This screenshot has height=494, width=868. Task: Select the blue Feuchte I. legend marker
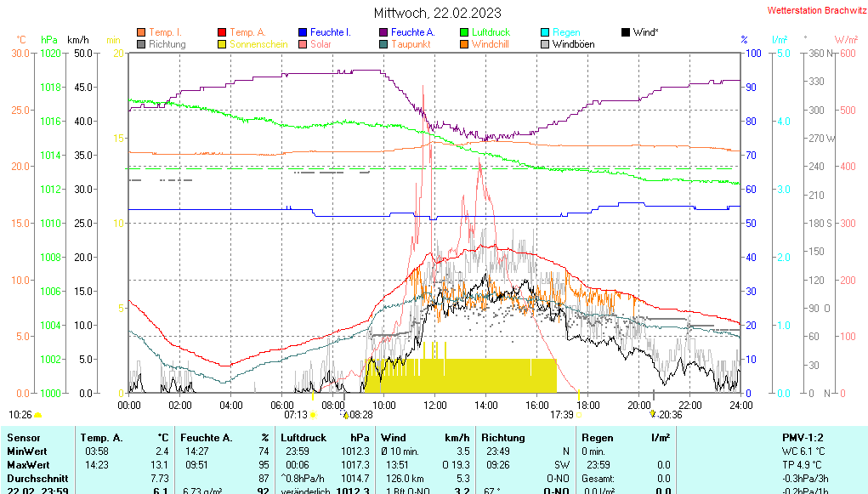(304, 32)
